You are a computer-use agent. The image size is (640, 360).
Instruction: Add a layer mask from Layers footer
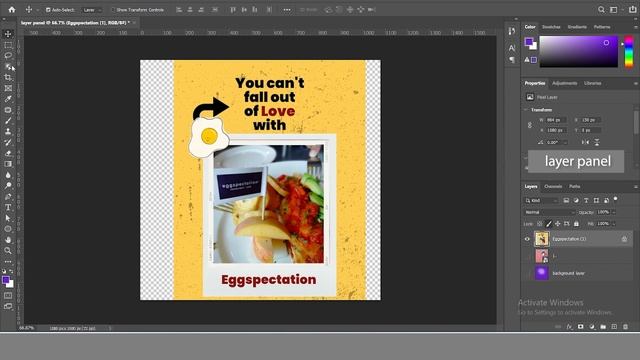coord(580,327)
